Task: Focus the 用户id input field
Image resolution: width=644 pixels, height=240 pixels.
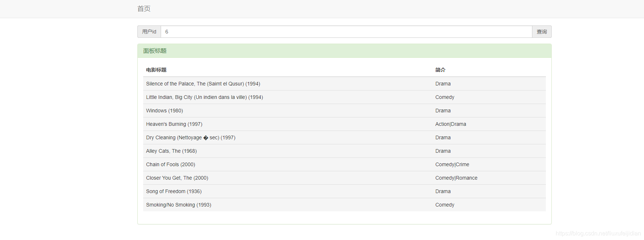Action: click(346, 32)
